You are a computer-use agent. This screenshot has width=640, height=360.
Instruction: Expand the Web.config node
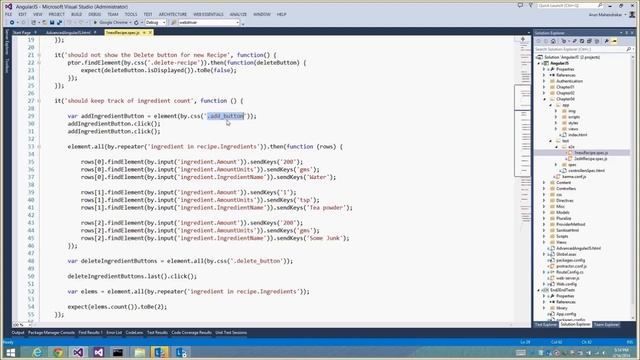pos(544,284)
